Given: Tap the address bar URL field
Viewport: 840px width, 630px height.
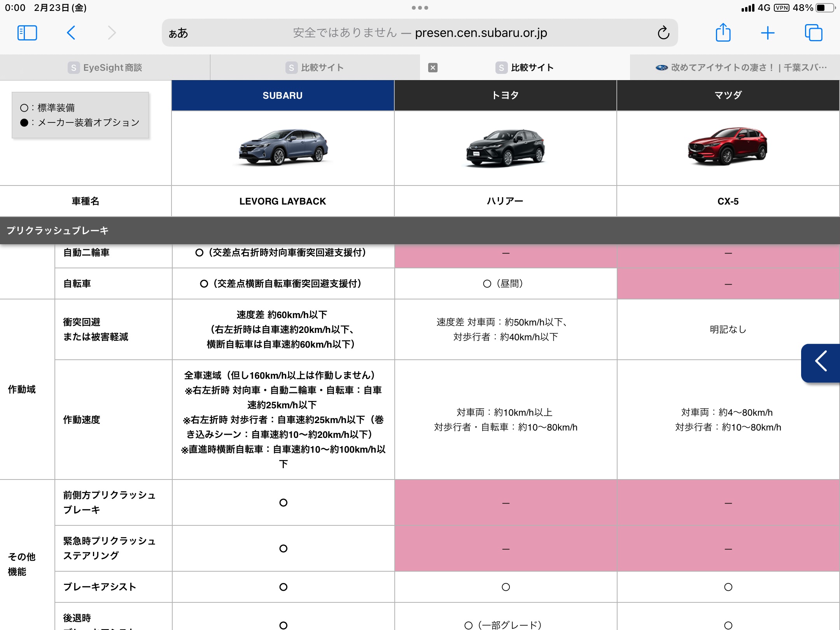Looking at the screenshot, I should [420, 33].
